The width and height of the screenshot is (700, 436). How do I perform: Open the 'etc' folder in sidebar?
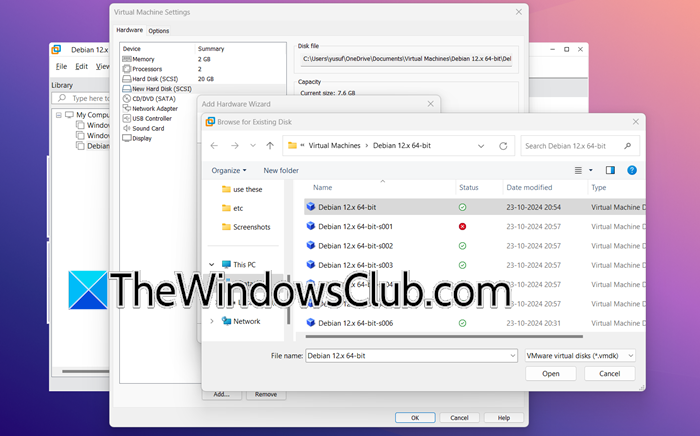(232, 208)
